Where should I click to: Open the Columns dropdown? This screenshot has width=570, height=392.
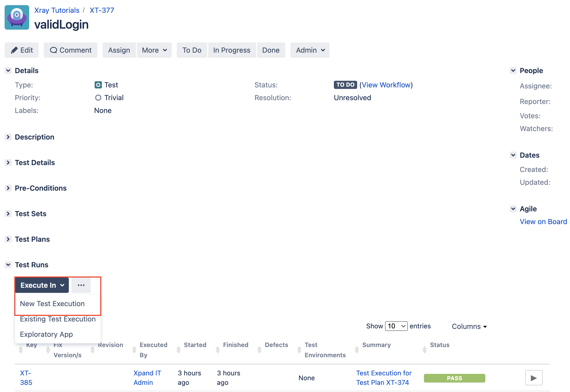469,326
